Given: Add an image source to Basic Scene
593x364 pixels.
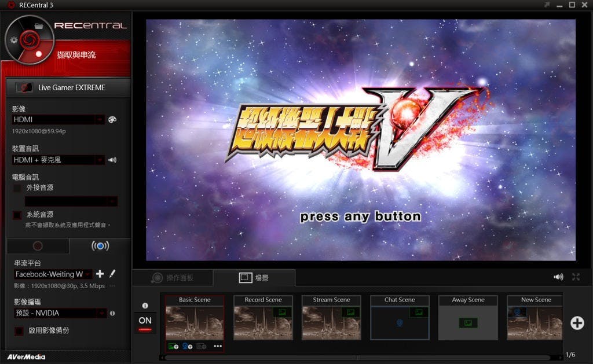Looking at the screenshot, I should (x=173, y=346).
